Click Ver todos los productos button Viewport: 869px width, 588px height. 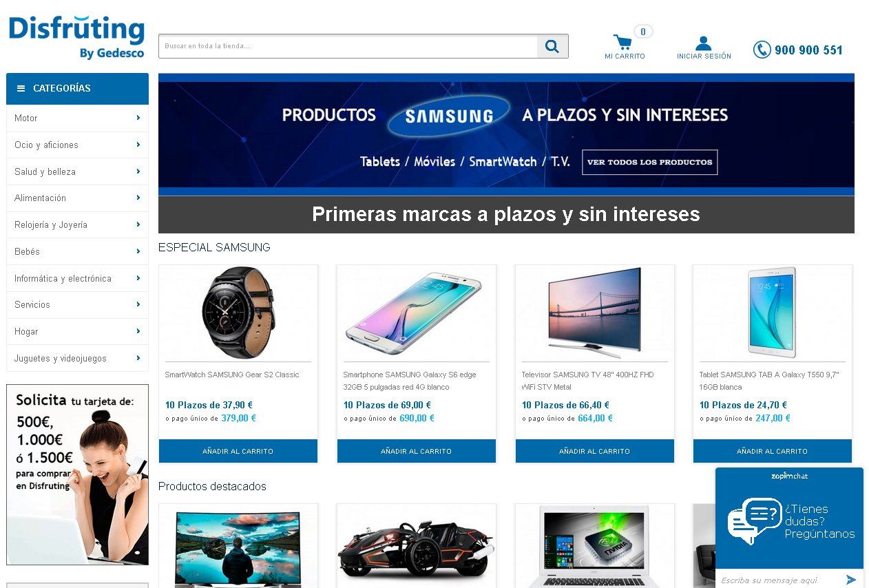tap(650, 162)
